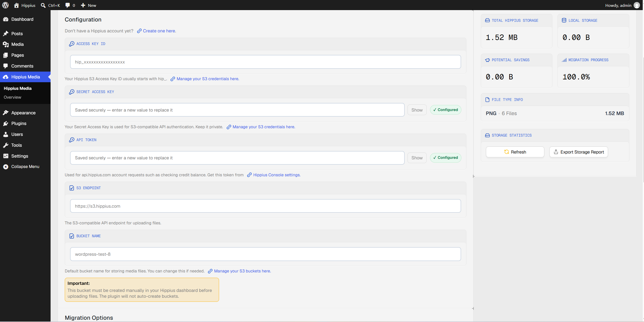Focus the S3 Endpoint input field

265,206
